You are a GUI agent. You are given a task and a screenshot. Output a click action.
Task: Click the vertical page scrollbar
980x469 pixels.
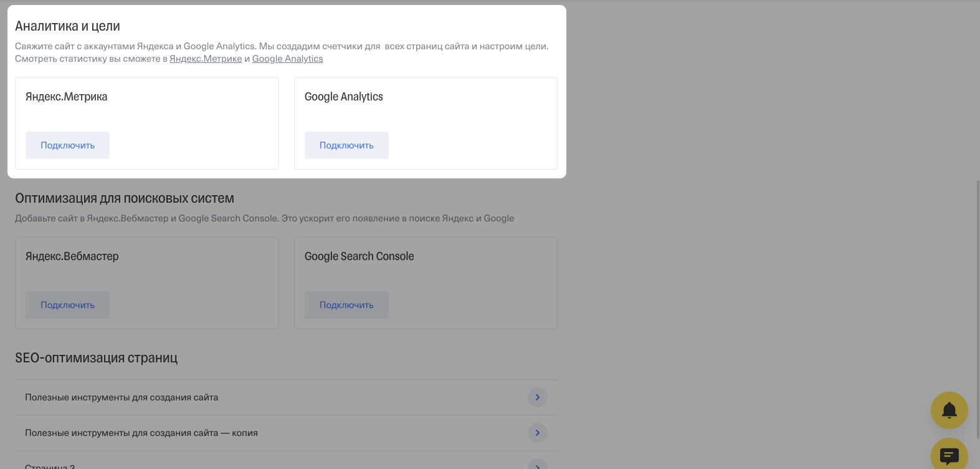(976, 281)
